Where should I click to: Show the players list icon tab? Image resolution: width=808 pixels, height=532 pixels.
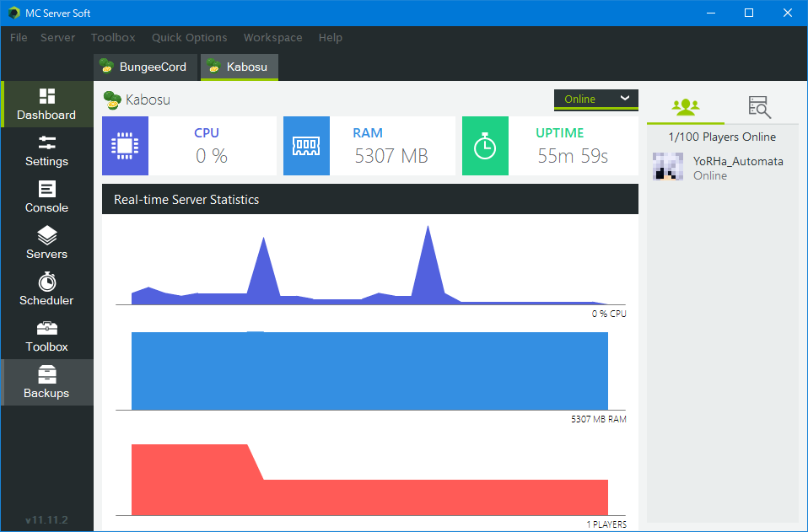(x=685, y=107)
